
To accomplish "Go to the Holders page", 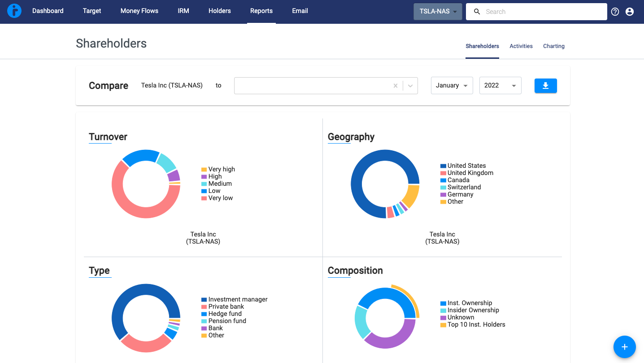I will click(x=220, y=11).
